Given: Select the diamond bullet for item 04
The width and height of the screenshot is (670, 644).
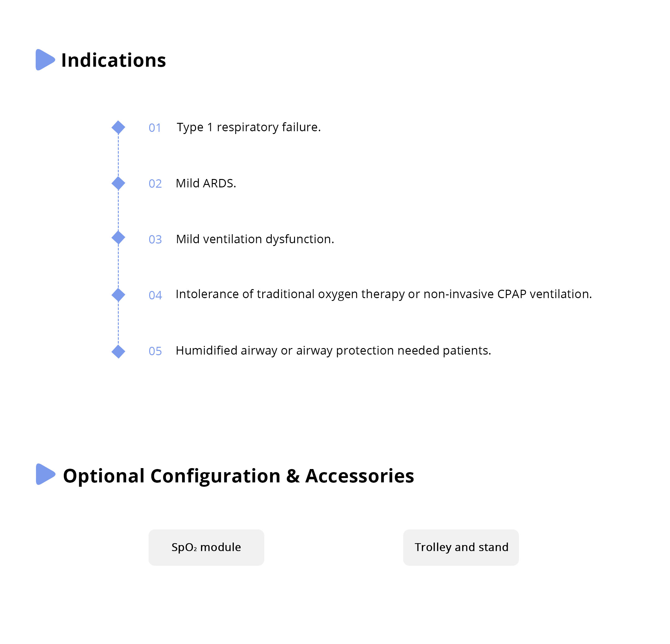Looking at the screenshot, I should 118,295.
